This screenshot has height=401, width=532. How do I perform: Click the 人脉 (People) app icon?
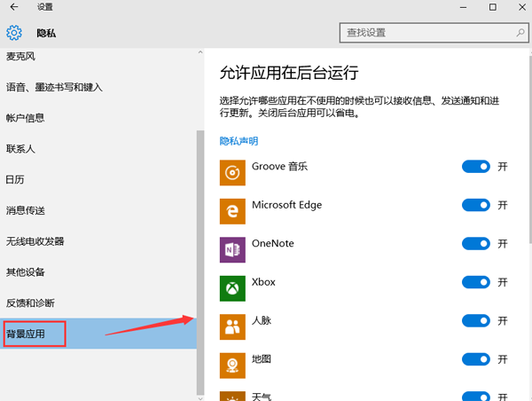click(x=232, y=326)
